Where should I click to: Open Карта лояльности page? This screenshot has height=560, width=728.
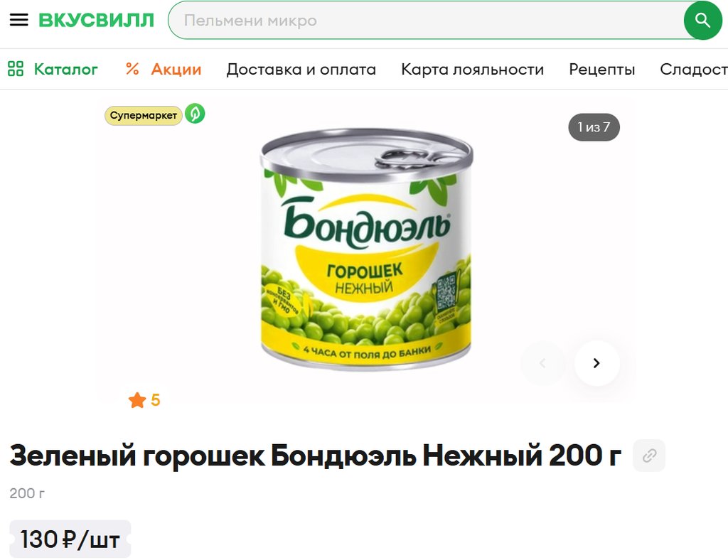[472, 69]
